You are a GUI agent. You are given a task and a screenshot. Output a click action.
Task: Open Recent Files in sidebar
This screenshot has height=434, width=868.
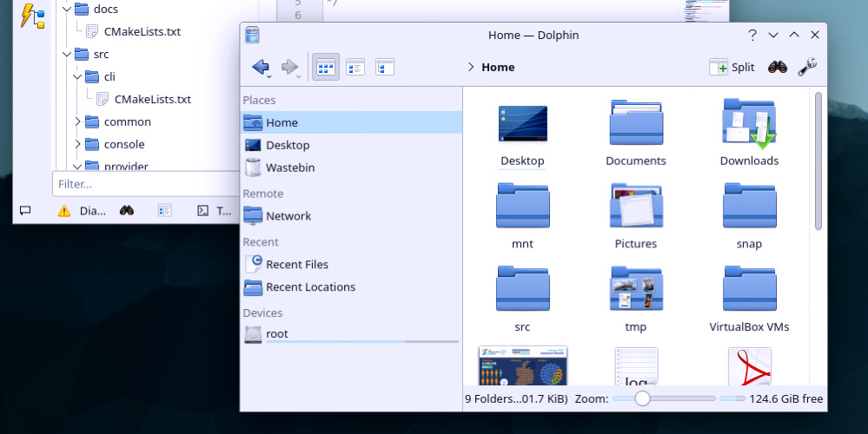click(x=297, y=265)
